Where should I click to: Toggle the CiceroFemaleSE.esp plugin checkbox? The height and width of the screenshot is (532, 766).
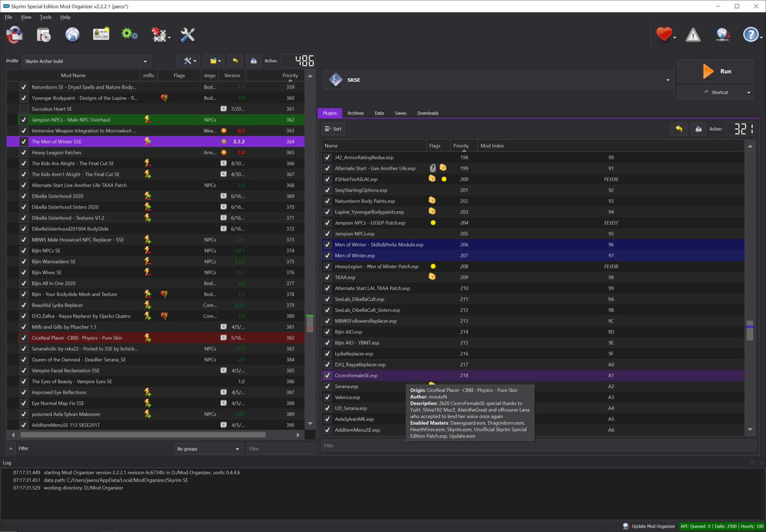(328, 375)
